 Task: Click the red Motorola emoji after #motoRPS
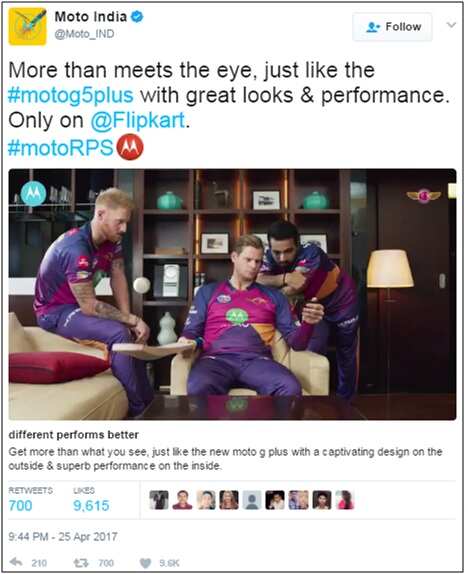pyautogui.click(x=130, y=147)
